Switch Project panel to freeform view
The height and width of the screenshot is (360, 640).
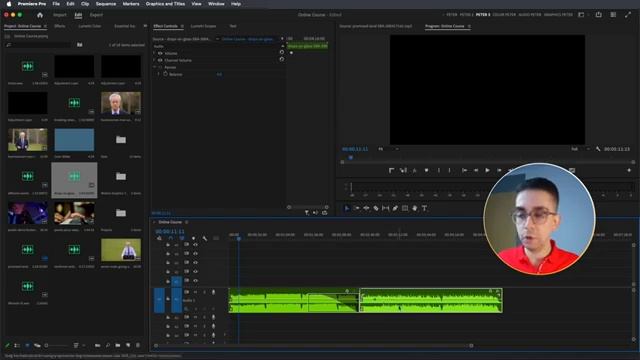click(37, 345)
